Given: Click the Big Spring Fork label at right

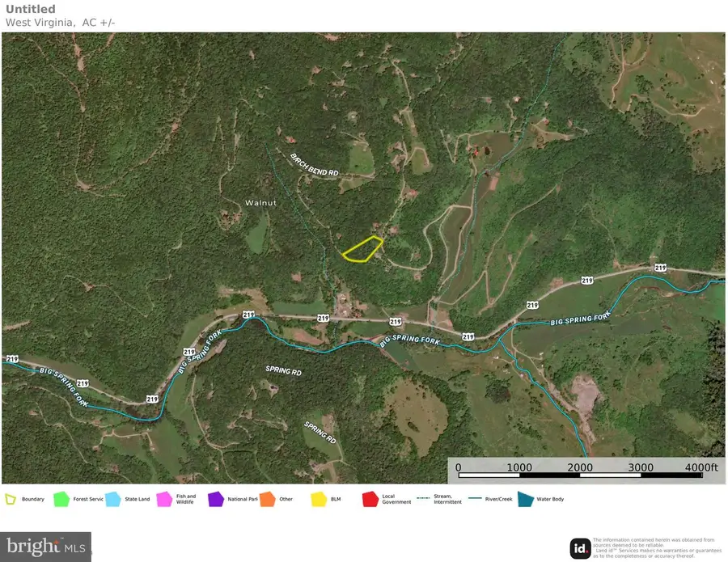Looking at the screenshot, I should click(x=580, y=319).
